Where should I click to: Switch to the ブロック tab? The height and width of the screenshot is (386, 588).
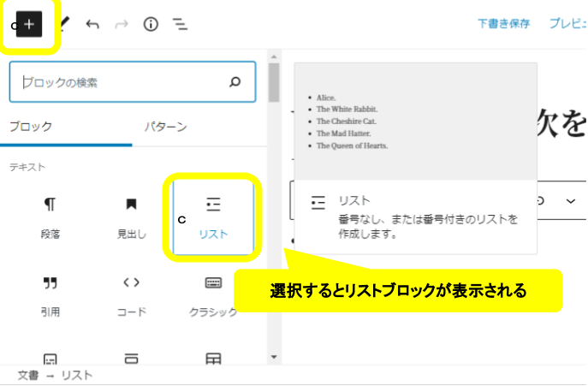point(31,127)
